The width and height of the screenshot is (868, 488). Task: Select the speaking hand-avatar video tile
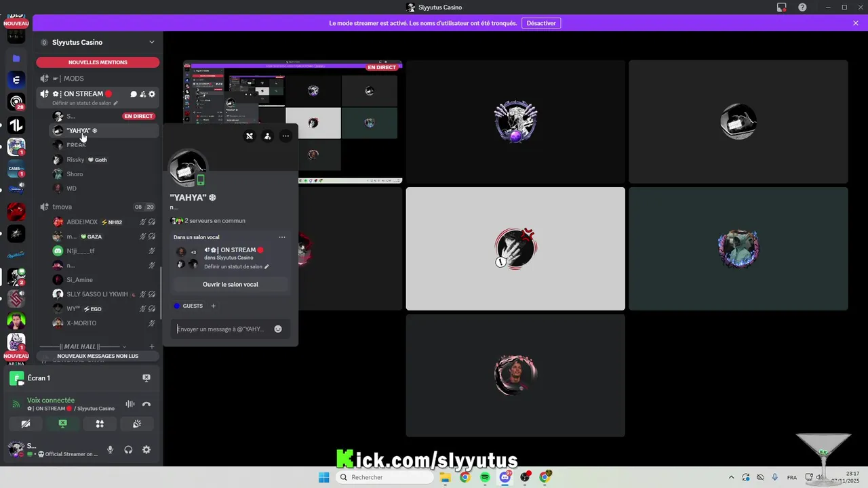pyautogui.click(x=515, y=249)
